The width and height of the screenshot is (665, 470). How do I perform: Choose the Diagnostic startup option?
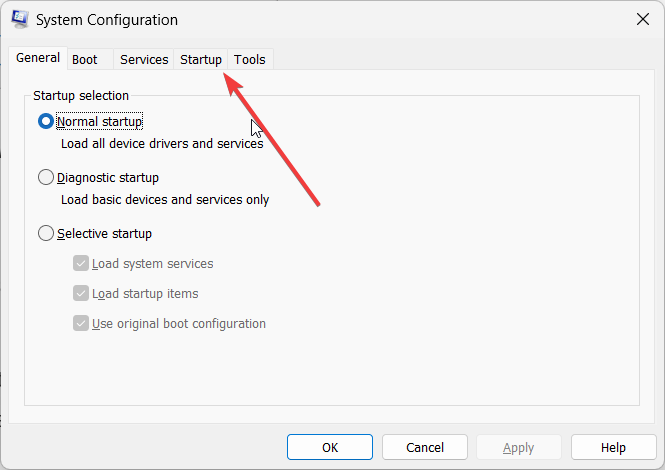click(46, 177)
